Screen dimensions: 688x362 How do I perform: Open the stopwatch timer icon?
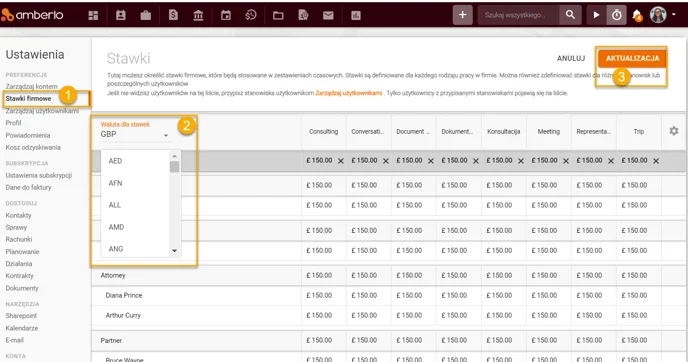(x=616, y=15)
